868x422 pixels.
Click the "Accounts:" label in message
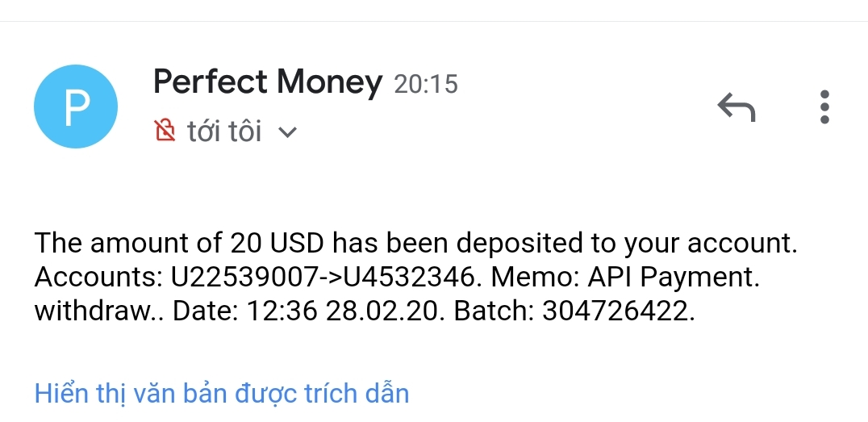99,277
